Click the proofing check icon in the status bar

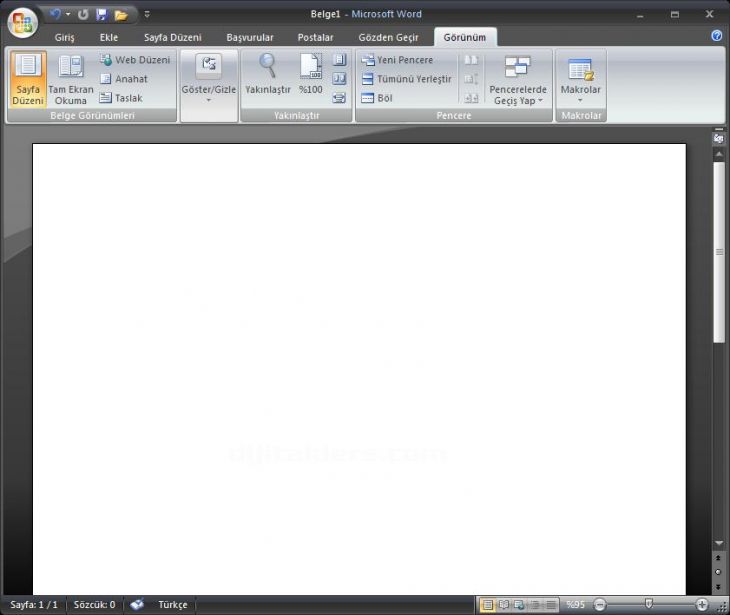click(x=137, y=605)
